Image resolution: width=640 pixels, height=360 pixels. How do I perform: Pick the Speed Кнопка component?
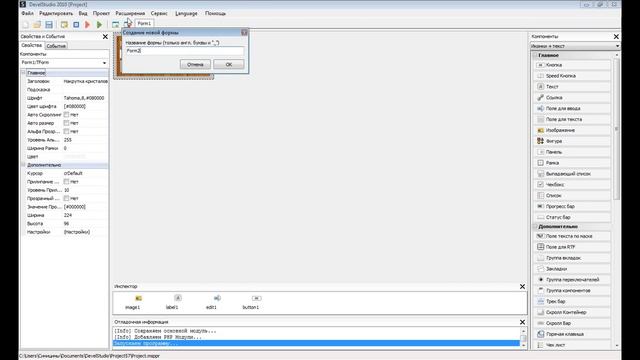coord(572,76)
